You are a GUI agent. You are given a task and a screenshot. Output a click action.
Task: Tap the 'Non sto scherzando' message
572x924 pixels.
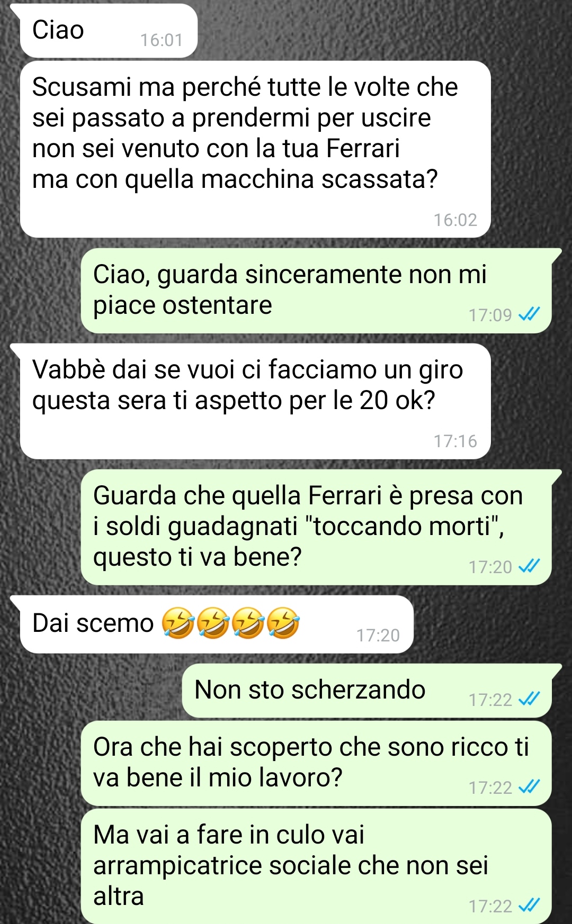click(367, 691)
